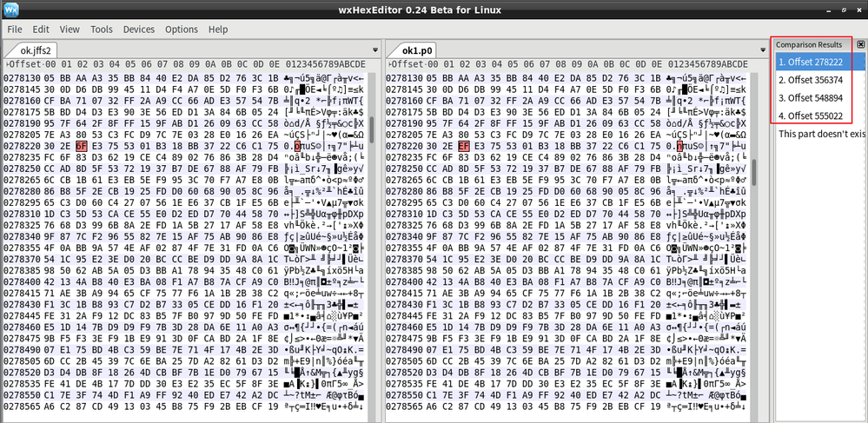Screen dimensions: 868x423
Task: Click the Comparison Results panel title
Action: [x=808, y=44]
